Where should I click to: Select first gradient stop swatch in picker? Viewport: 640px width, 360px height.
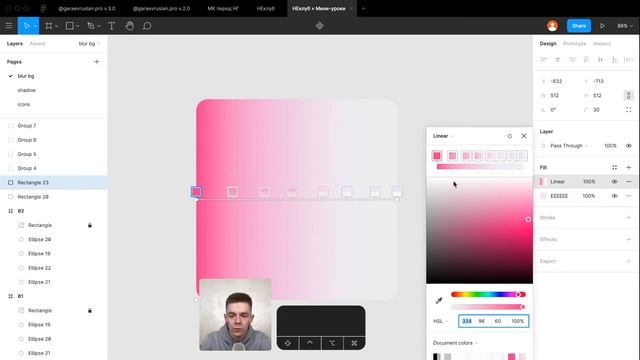(x=437, y=156)
